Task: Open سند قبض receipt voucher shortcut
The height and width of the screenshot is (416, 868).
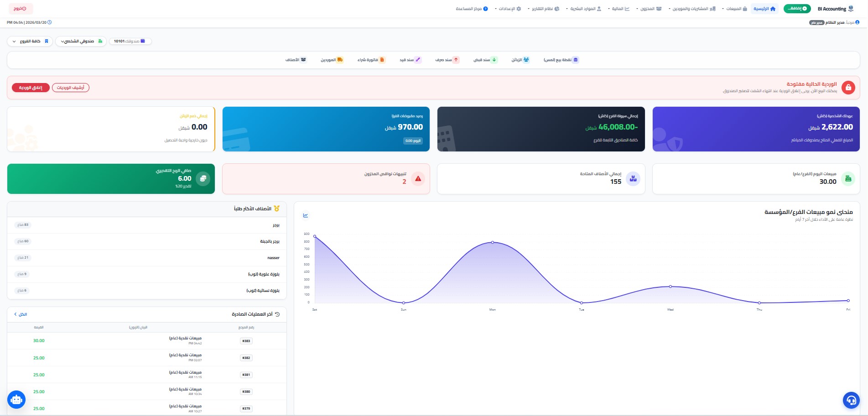Action: tap(485, 60)
